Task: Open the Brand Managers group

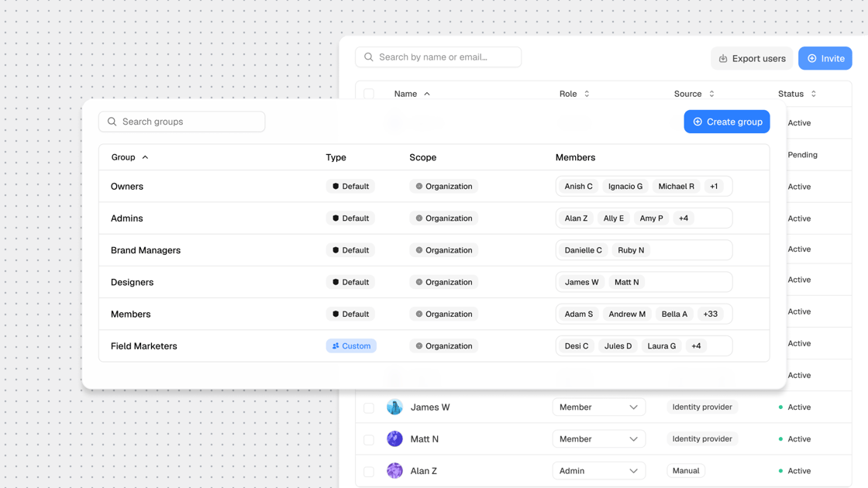Action: click(x=146, y=250)
